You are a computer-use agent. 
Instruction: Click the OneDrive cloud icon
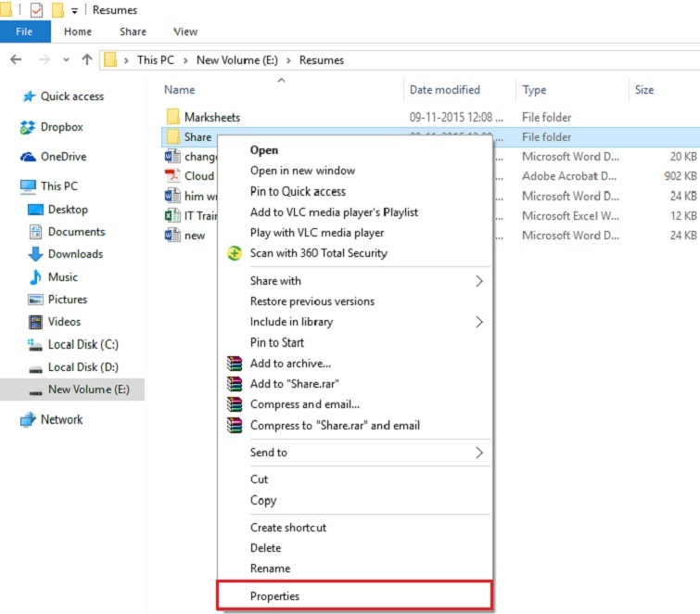(28, 157)
